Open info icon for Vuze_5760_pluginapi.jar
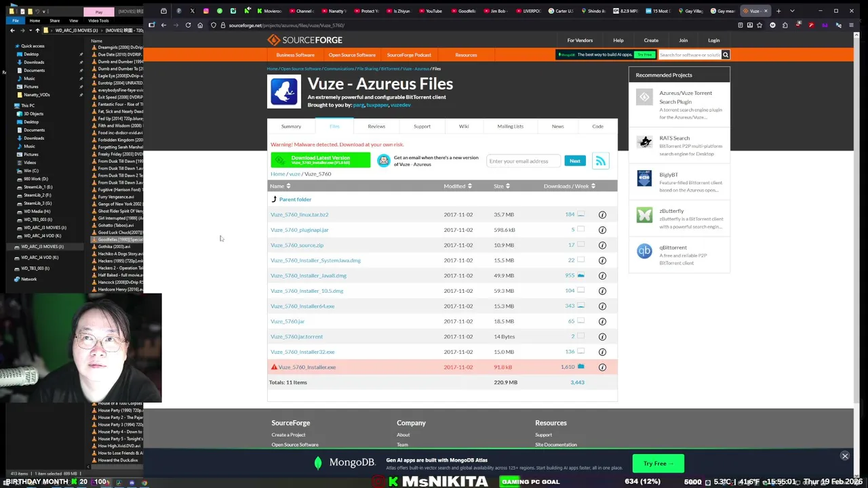 tap(602, 230)
